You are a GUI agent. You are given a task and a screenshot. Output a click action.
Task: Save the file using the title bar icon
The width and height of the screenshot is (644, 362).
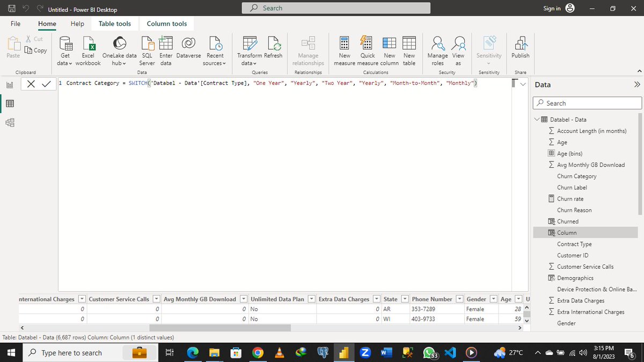(x=12, y=9)
